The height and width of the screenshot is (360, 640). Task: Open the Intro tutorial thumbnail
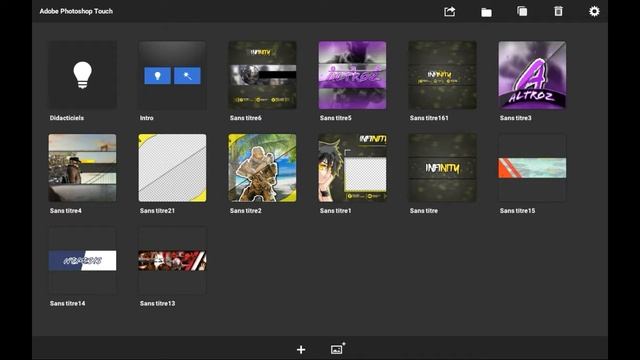coord(172,75)
